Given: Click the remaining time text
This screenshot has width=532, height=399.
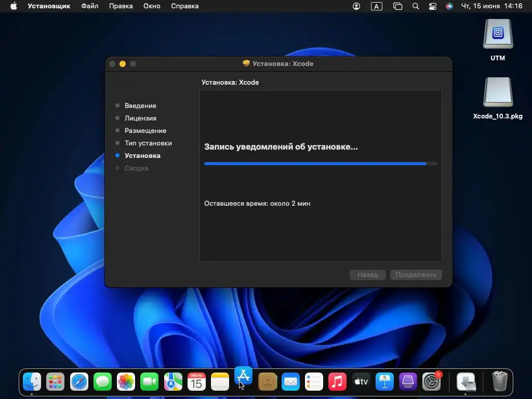Looking at the screenshot, I should coord(257,204).
